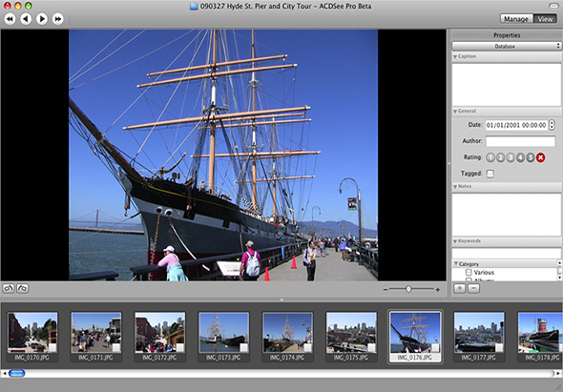Tag IMG_0173.JPG thumbnail checkbox
This screenshot has width=563, height=392.
point(243,347)
